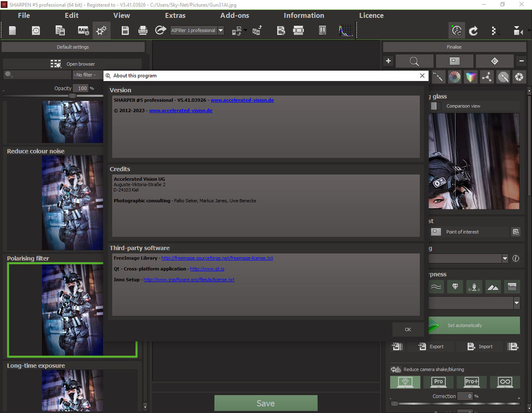Screen dimensions: 532x413
Task: Open the Inno Setup license link
Action: click(x=189, y=280)
